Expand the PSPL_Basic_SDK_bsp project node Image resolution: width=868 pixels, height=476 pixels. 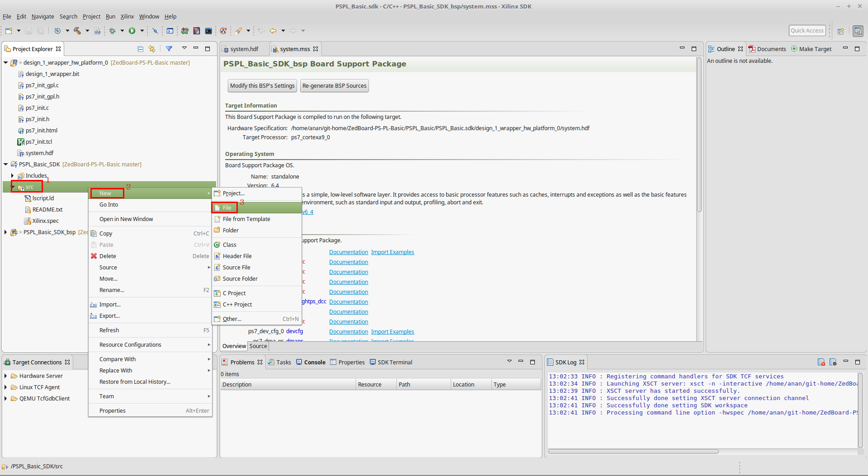(6, 232)
